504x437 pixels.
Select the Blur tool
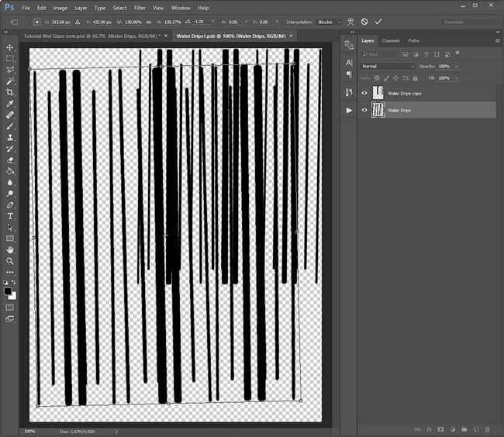tap(10, 182)
